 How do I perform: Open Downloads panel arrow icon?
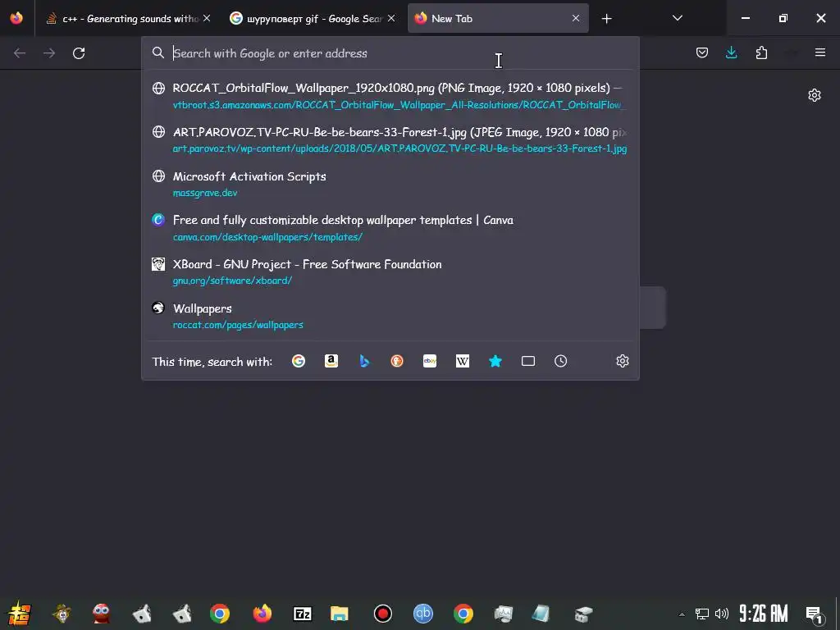[x=731, y=52]
